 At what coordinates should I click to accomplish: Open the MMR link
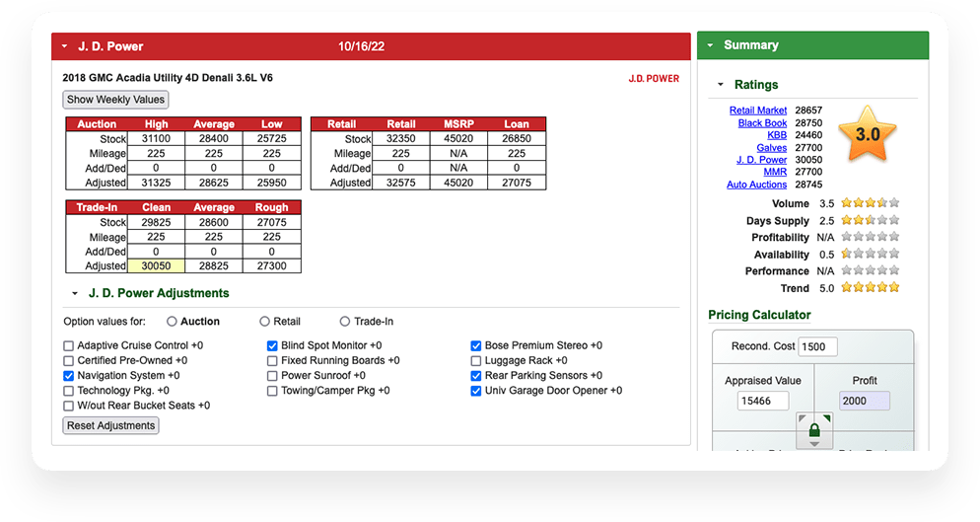(775, 172)
